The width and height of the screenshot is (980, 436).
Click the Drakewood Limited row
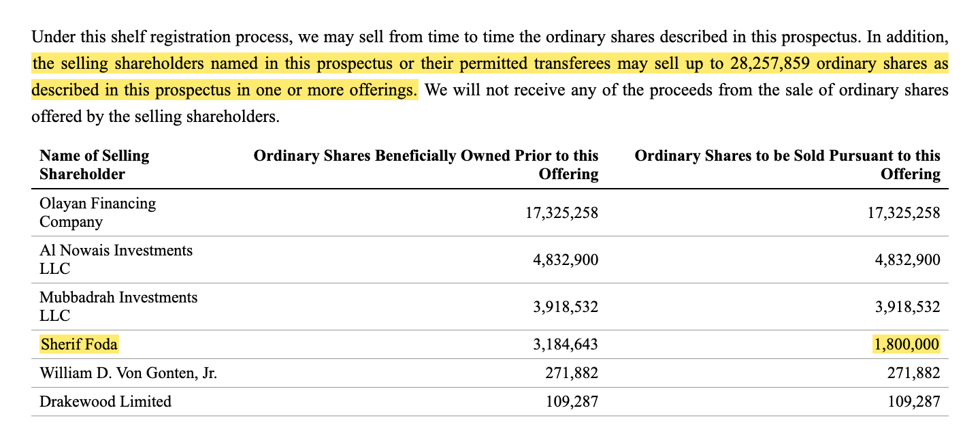[490, 401]
